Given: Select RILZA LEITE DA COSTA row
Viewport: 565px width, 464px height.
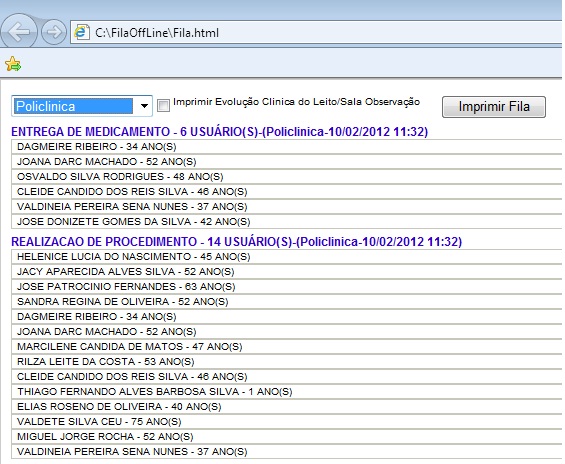Looking at the screenshot, I should pyautogui.click(x=287, y=361).
